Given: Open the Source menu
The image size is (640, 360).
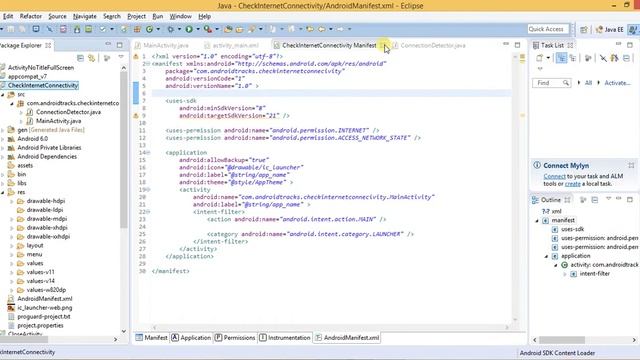Looking at the screenshot, I should pos(57,16).
